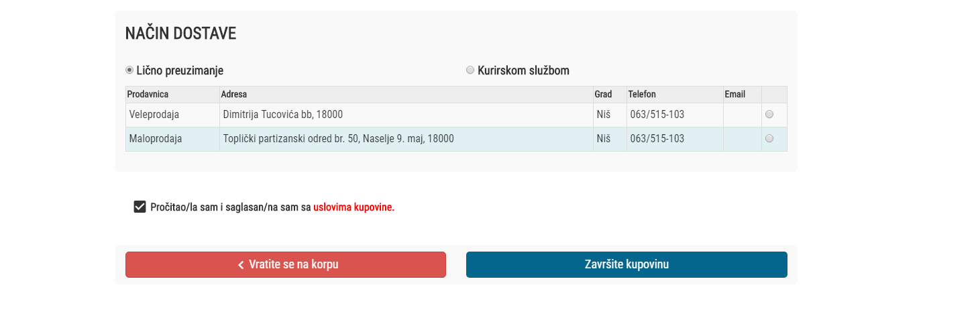980x316 pixels.
Task: Click the Vratite se na korpu button
Action: point(286,264)
